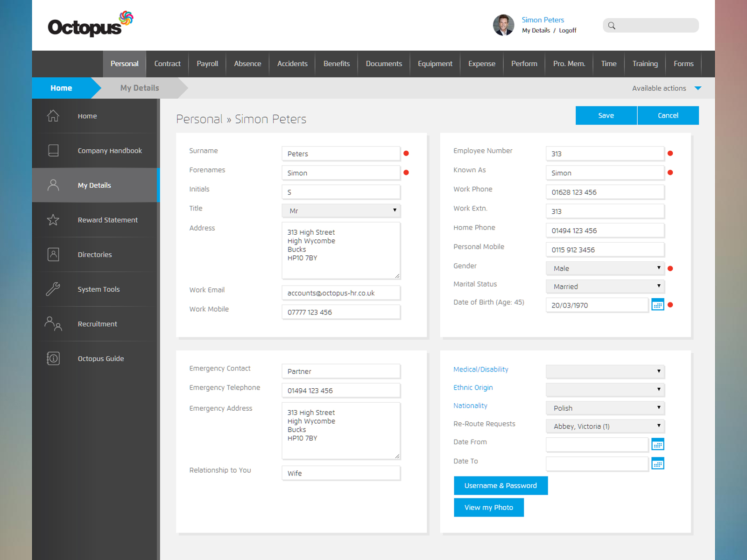Open the Marital Status dropdown
This screenshot has height=560, width=747.
tap(606, 287)
